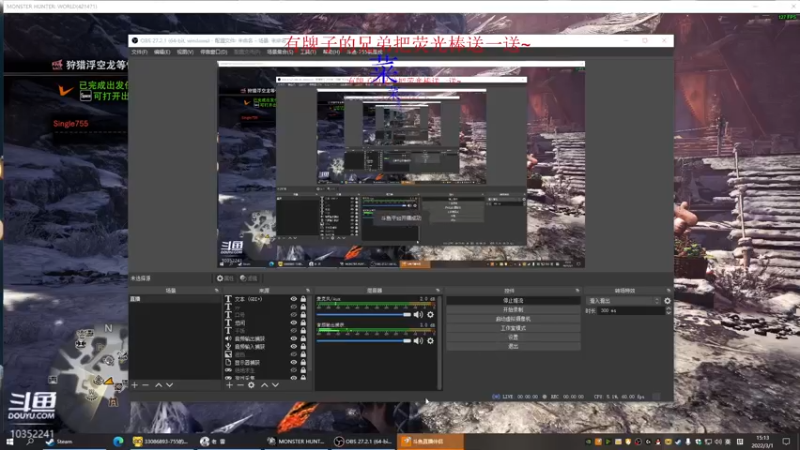800x450 pixels.
Task: Switch to the orange 斗鱼直播伴侣 taskbar button
Action: tap(430, 441)
